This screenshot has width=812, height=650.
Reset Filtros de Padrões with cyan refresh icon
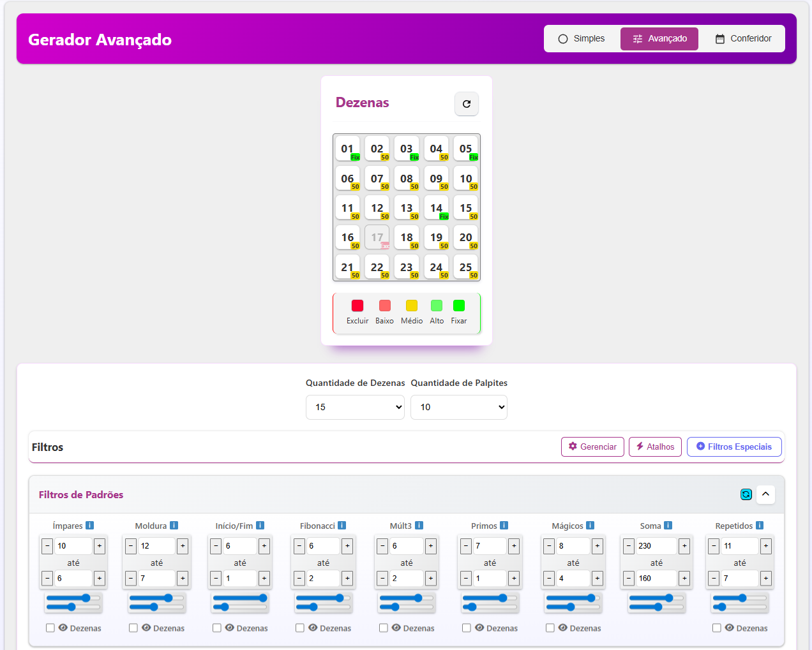coord(746,494)
